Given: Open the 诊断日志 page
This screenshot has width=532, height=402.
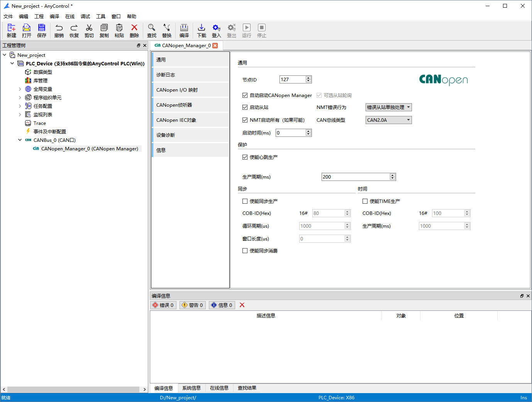Looking at the screenshot, I should coord(190,75).
